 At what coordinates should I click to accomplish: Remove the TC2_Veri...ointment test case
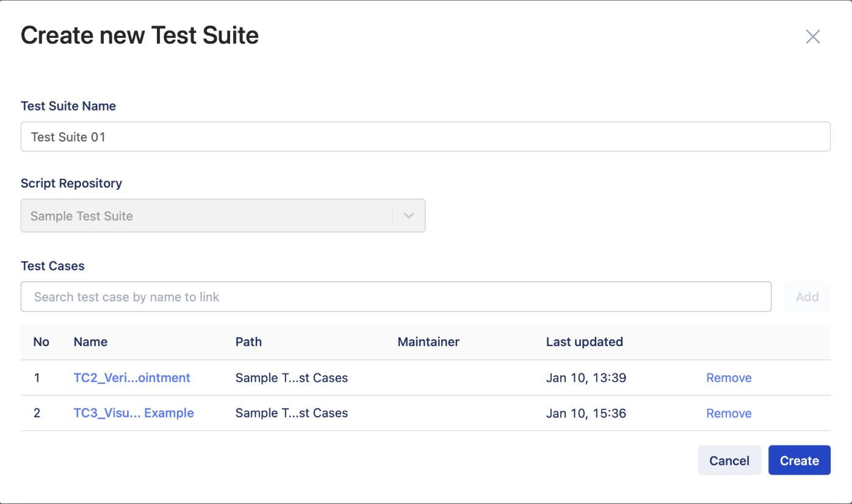click(729, 378)
